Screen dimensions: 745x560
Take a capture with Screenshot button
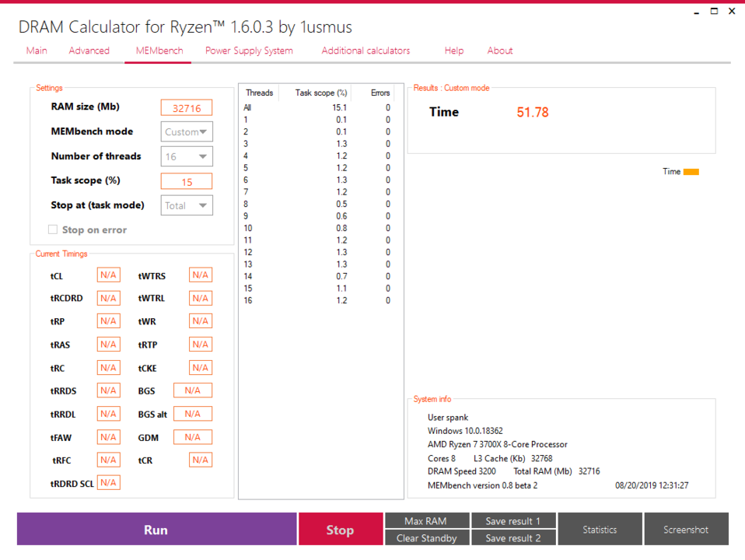tap(686, 529)
